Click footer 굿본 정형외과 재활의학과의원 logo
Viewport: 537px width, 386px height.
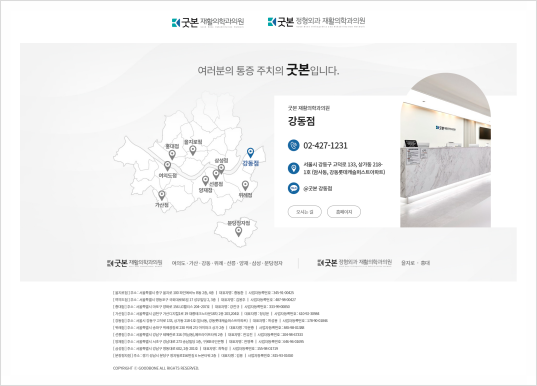(354, 263)
